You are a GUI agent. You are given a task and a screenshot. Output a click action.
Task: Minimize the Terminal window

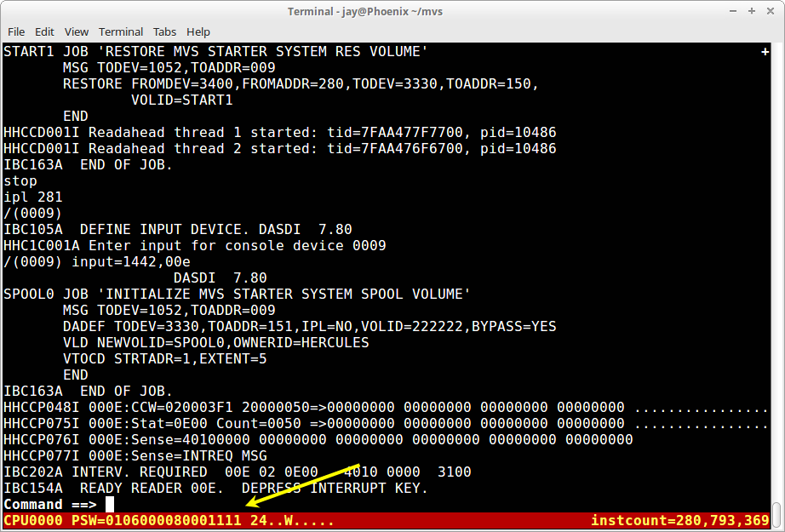[x=733, y=11]
